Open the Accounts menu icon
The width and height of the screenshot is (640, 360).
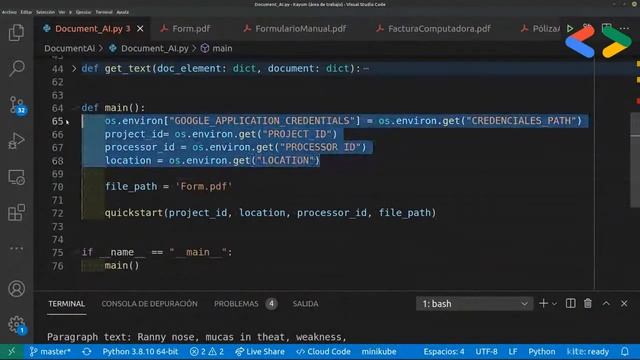(16, 289)
